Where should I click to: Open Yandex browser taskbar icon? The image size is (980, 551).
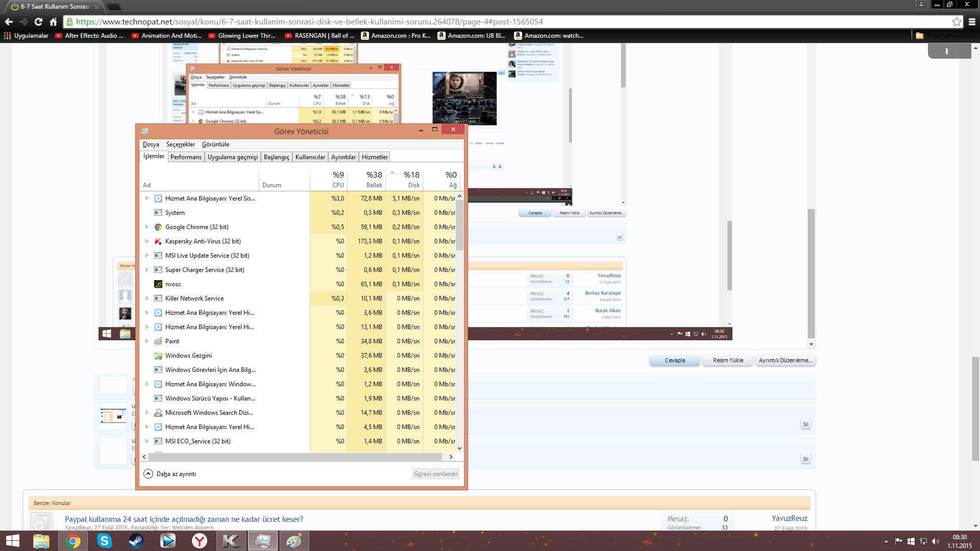pyautogui.click(x=200, y=541)
